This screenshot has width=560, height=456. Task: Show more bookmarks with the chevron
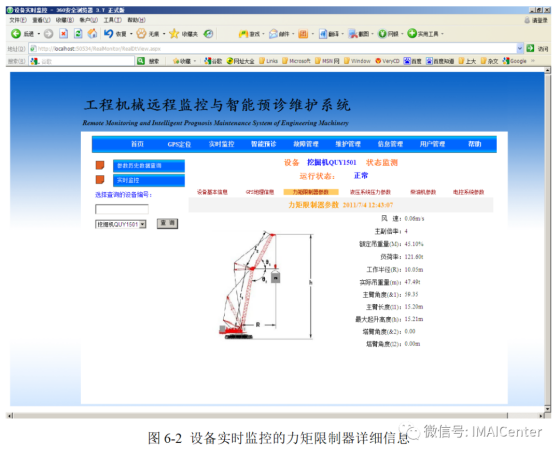[532, 61]
